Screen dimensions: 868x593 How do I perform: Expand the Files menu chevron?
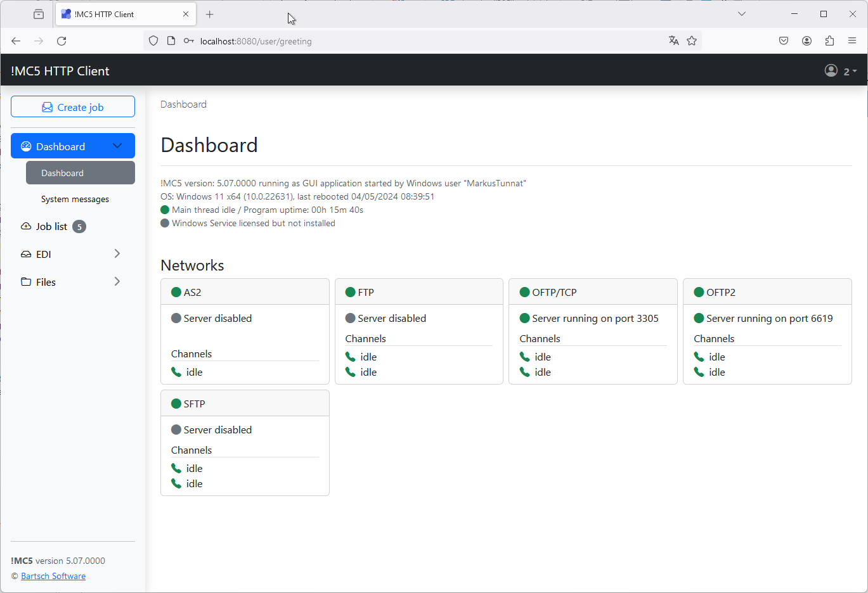(117, 281)
